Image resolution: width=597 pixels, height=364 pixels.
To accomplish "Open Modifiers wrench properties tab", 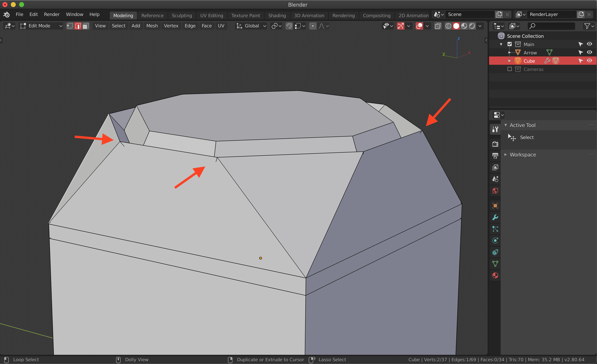I will pos(495,217).
